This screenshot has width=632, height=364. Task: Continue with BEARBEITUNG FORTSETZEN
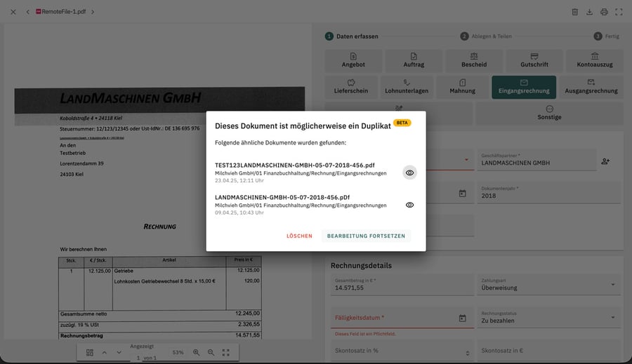(366, 236)
